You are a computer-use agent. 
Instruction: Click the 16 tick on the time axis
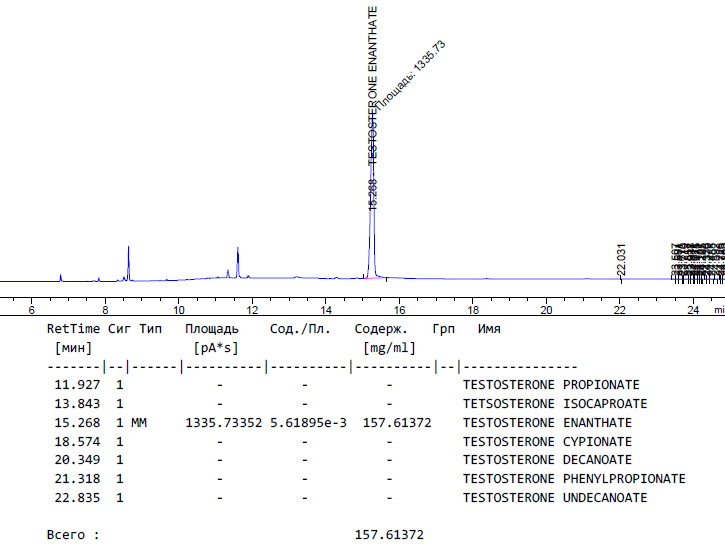(399, 310)
